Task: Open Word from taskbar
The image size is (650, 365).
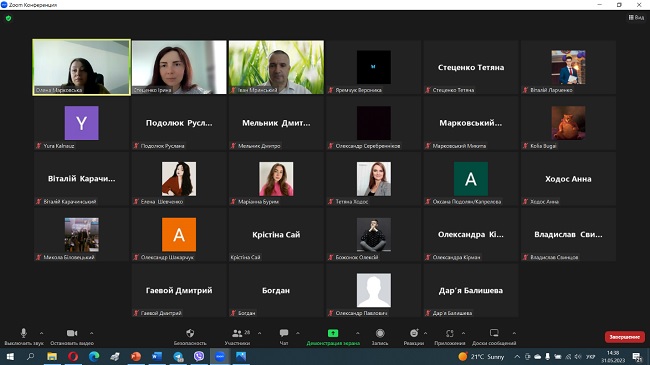Action: point(157,356)
